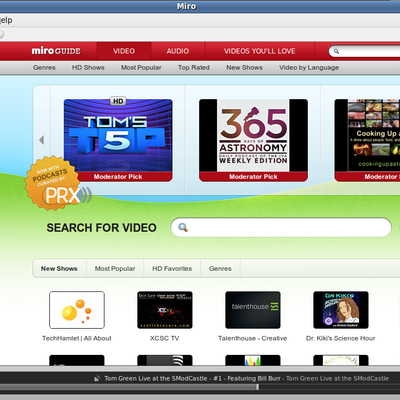Viewport: 400px width, 400px height.
Task: Click the Search for Video input field
Action: (x=281, y=227)
